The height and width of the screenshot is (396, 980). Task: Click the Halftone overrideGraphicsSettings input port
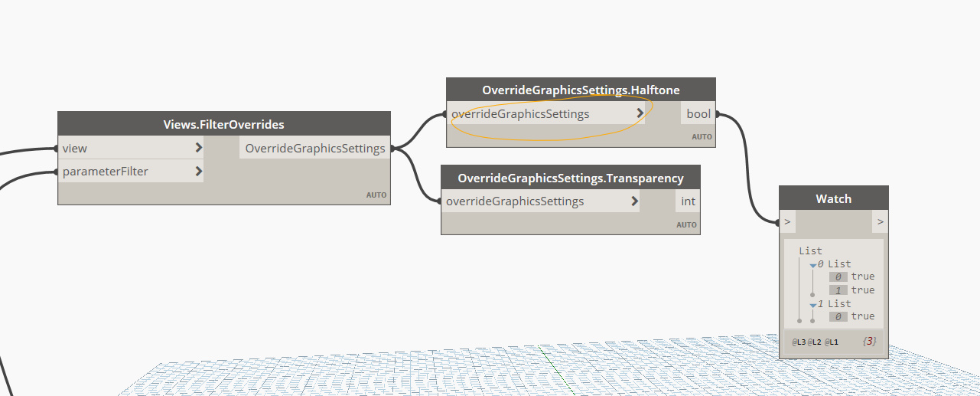click(546, 113)
